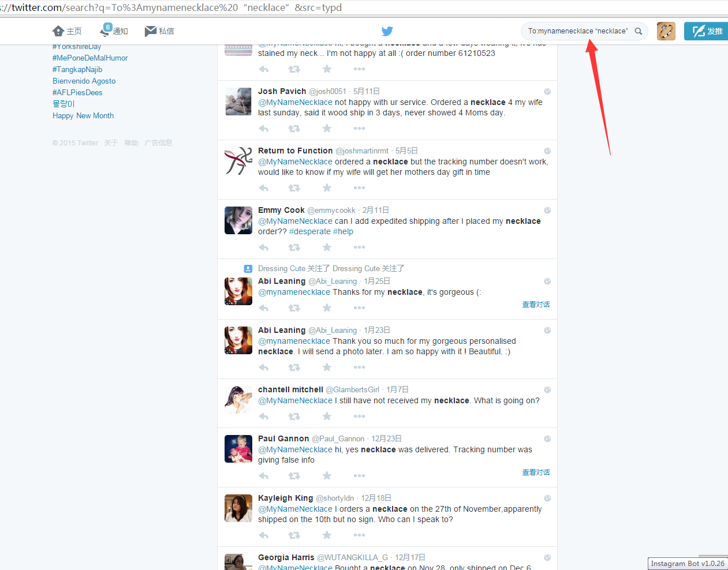
Task: Click the Twitter bird logo
Action: 387,31
